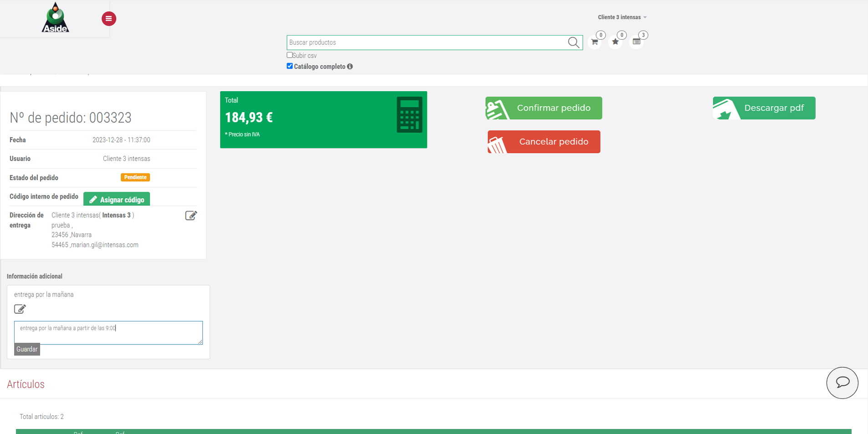This screenshot has width=868, height=434.
Task: Click the Aside logo
Action: pyautogui.click(x=56, y=18)
